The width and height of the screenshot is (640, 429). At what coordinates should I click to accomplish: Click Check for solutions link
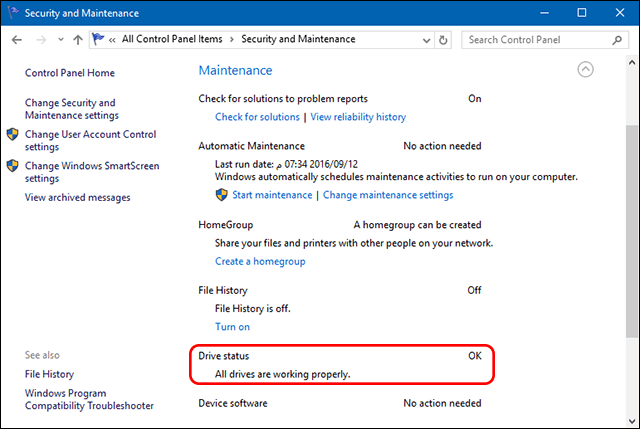tap(257, 117)
